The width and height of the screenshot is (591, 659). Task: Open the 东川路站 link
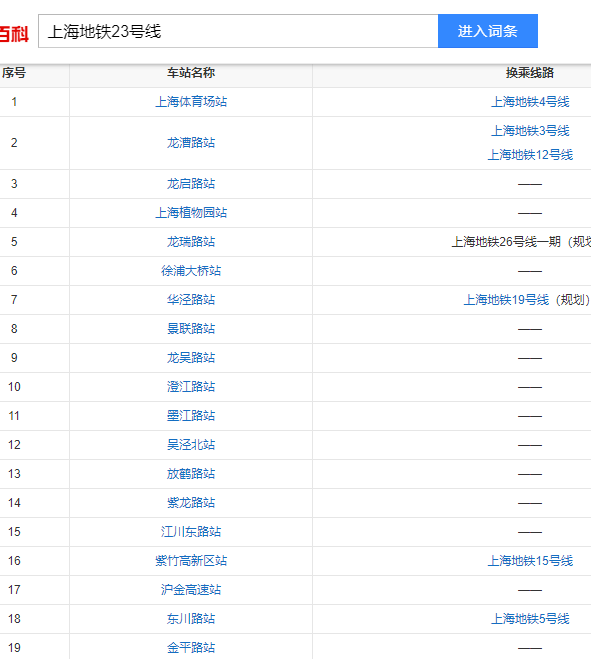coord(191,619)
